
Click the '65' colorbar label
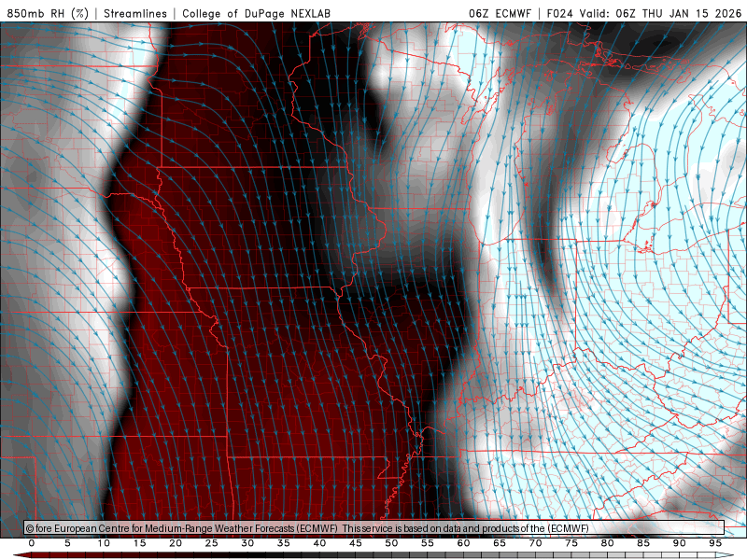[x=499, y=543]
